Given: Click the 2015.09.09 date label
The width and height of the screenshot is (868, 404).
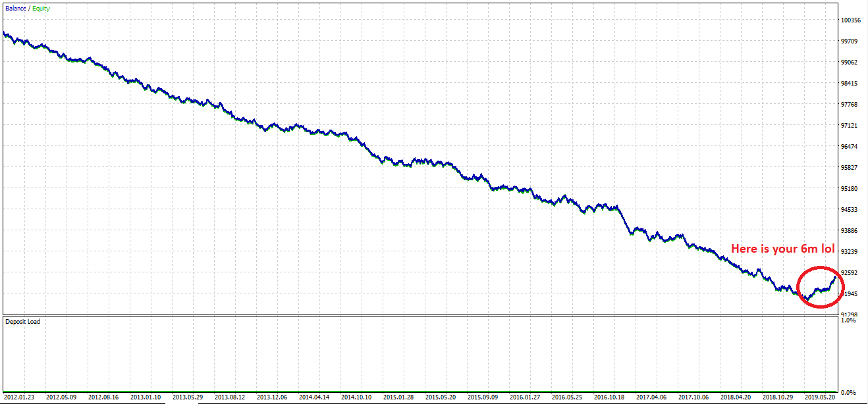Looking at the screenshot, I should (x=484, y=398).
